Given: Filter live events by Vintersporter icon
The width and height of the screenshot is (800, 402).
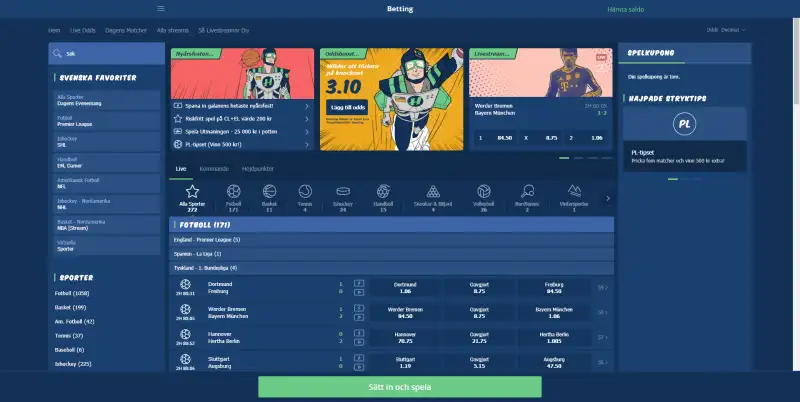Looking at the screenshot, I should tap(574, 191).
